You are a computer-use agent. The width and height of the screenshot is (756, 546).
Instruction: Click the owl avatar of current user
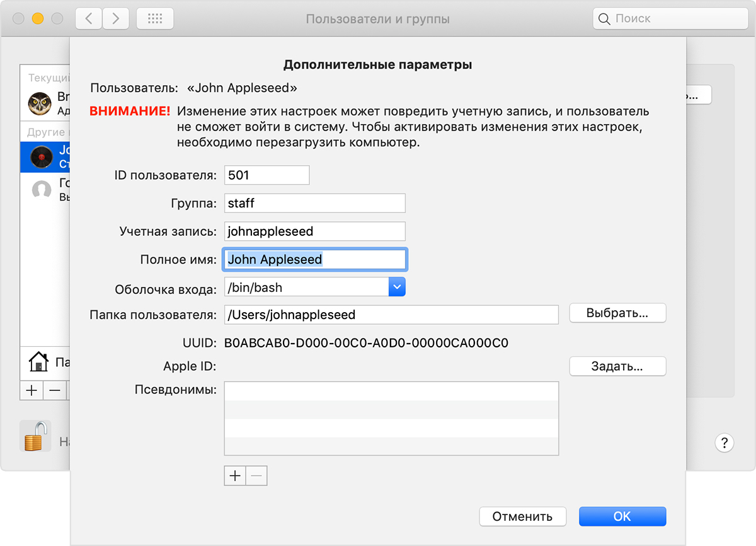(x=41, y=103)
